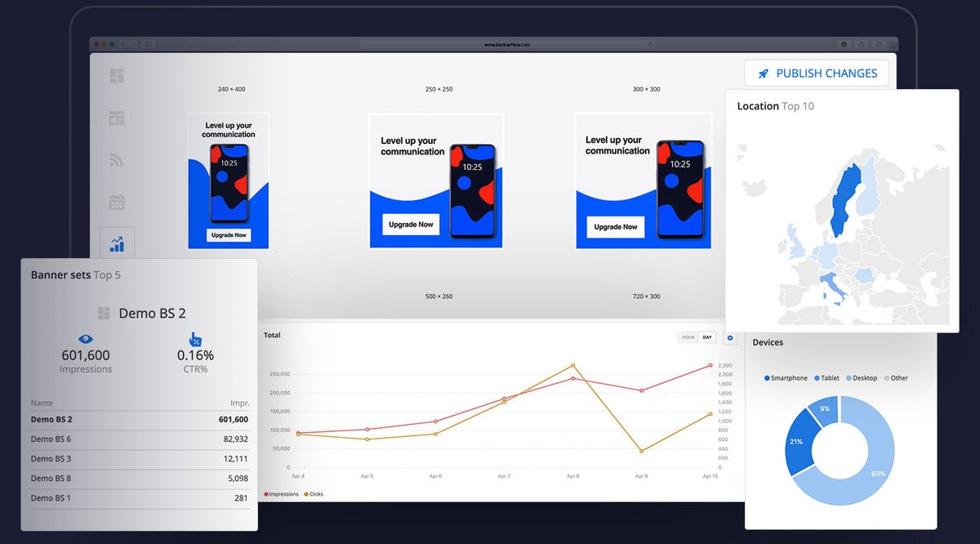Toggle Desktop in Devices legend
The image size is (980, 544).
point(861,378)
